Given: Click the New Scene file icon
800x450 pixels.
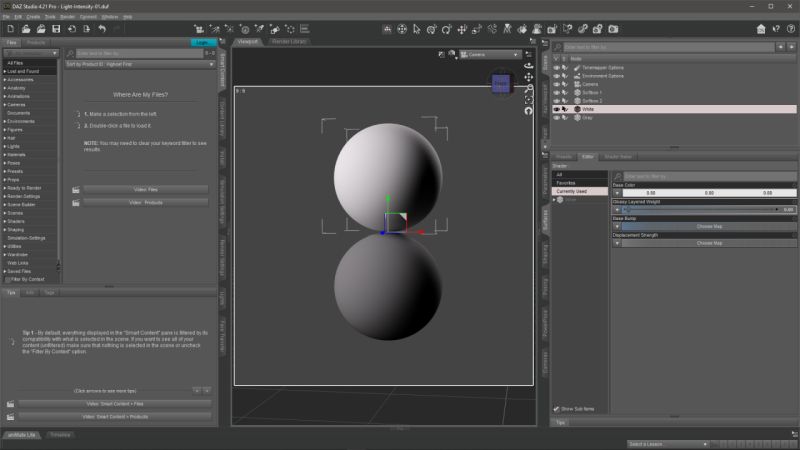Looking at the screenshot, I should [11, 29].
